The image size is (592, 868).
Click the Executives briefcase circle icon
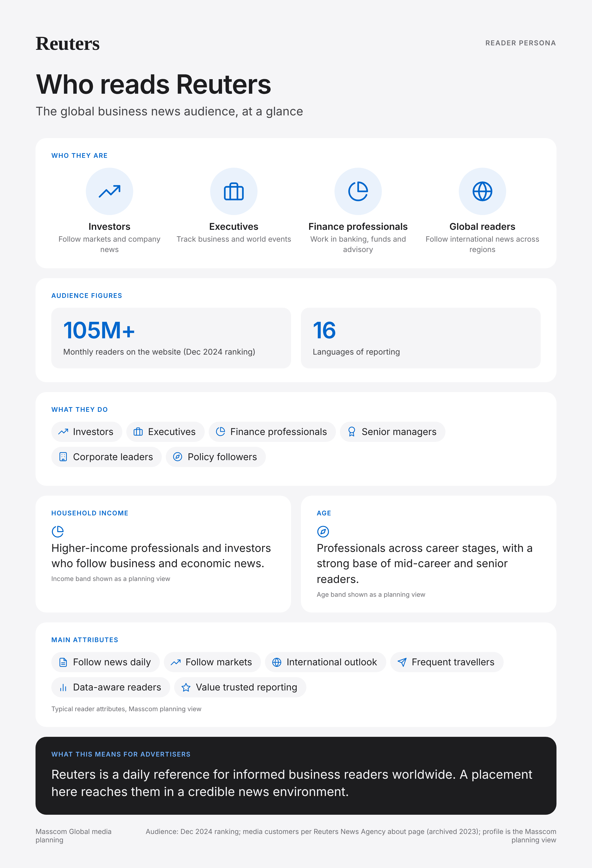click(234, 191)
